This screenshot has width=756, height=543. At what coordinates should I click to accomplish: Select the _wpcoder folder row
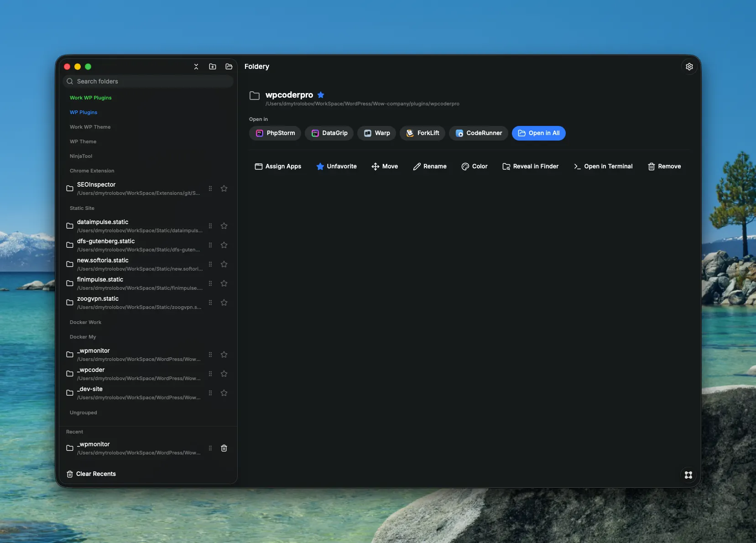[148, 374]
